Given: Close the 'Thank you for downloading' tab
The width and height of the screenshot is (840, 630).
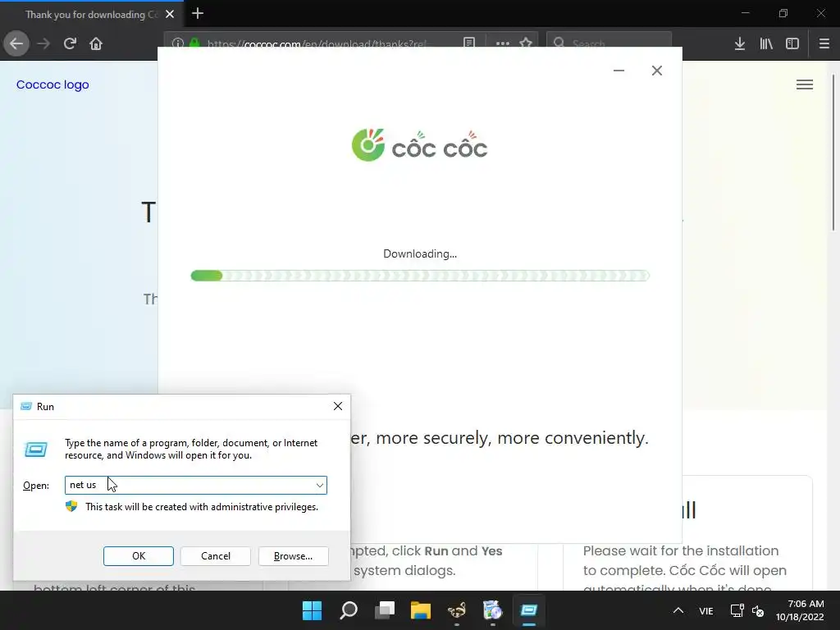Looking at the screenshot, I should [170, 15].
